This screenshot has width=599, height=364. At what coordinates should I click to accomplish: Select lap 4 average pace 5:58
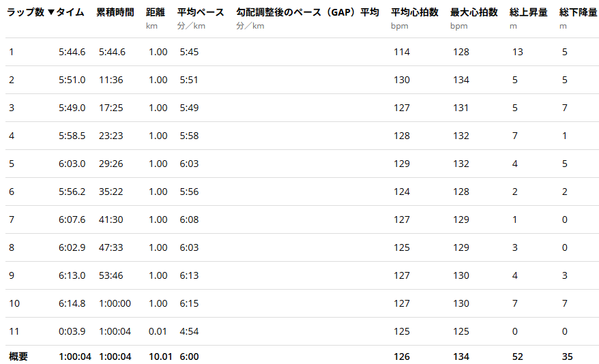pos(189,136)
